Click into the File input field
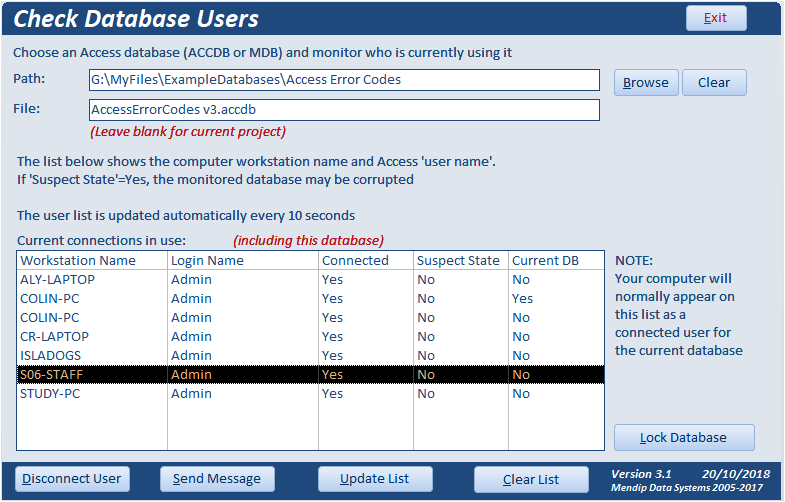This screenshot has height=502, width=785. [344, 110]
